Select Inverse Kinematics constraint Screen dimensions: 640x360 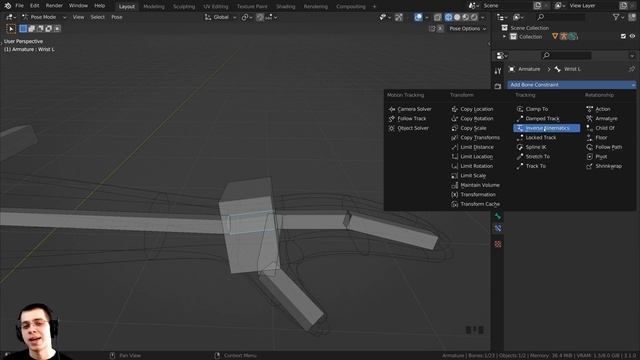(x=546, y=128)
